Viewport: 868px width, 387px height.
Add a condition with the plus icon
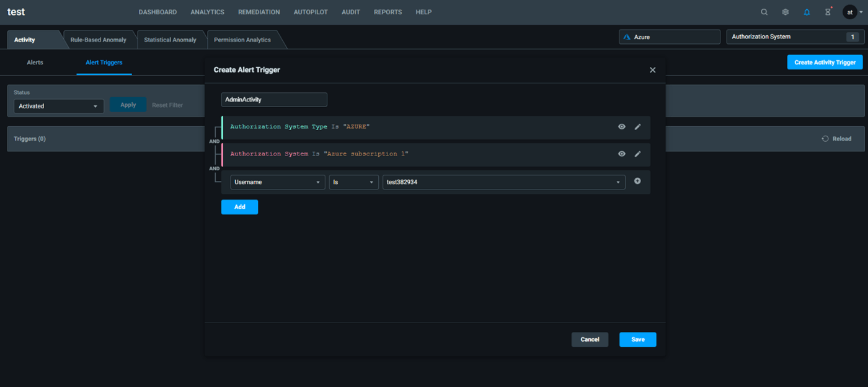(x=637, y=181)
